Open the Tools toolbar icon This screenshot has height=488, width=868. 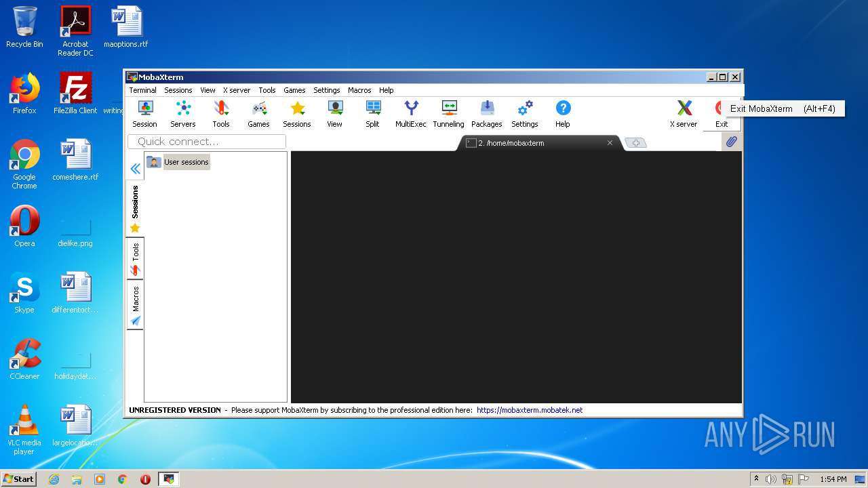click(221, 114)
